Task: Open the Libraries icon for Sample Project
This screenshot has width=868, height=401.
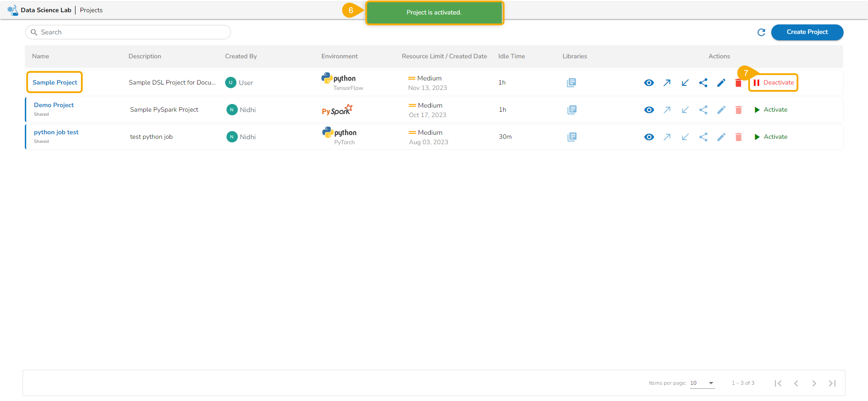Action: coord(571,83)
